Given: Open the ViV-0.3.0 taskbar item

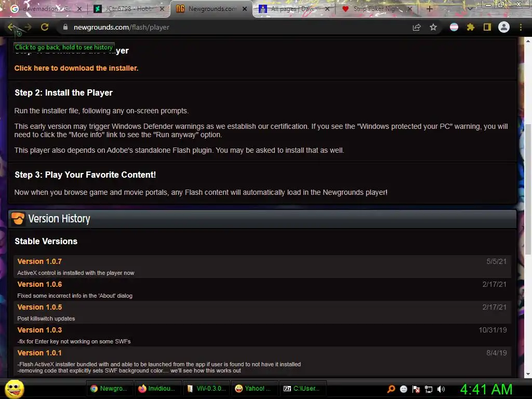Looking at the screenshot, I should 206,389.
